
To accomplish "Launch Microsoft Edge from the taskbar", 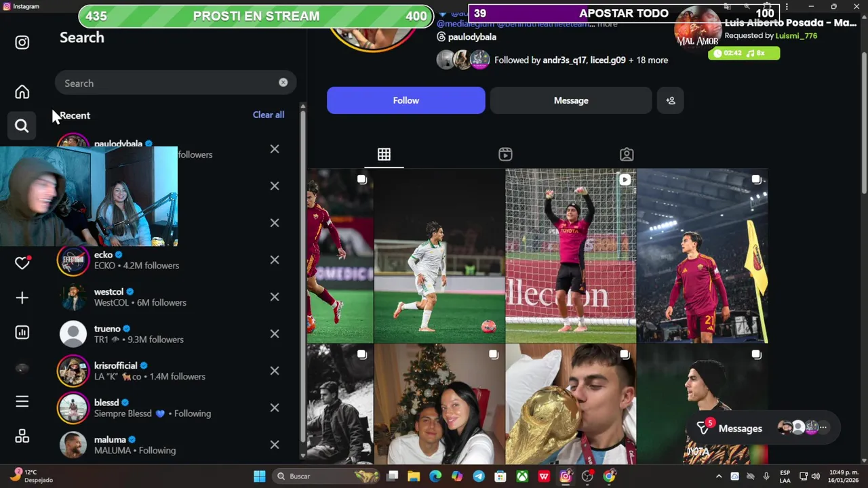I will (435, 476).
